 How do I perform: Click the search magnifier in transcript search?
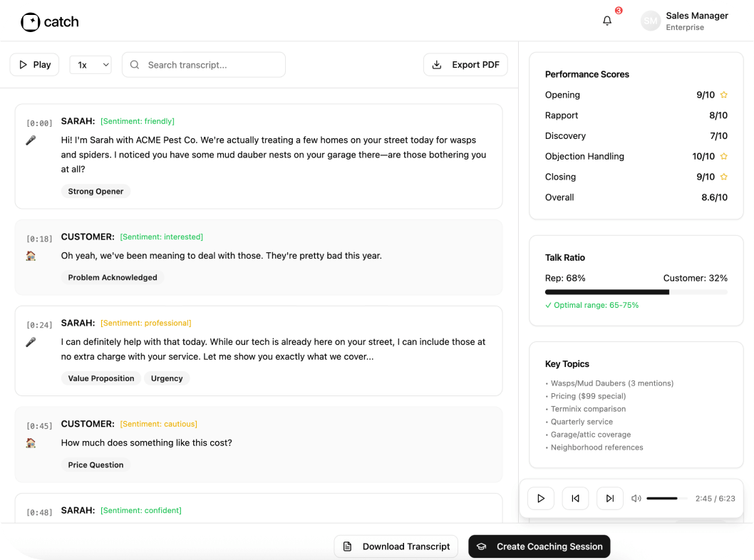click(135, 64)
